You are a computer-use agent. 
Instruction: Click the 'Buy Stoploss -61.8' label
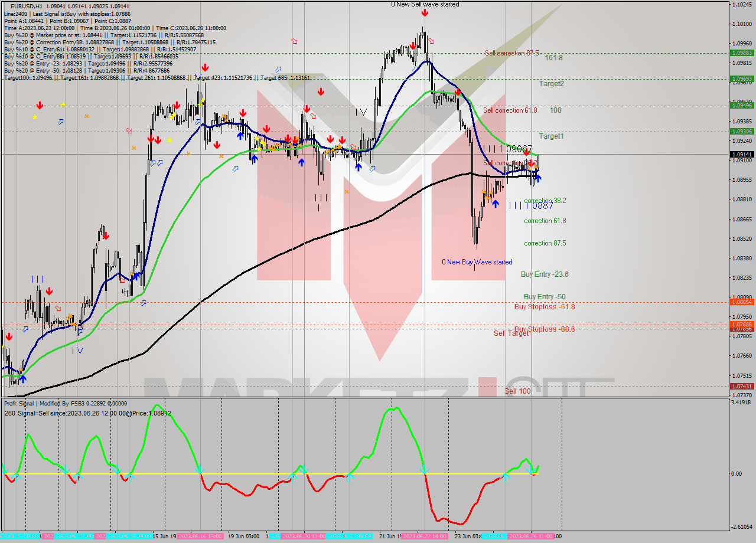[x=545, y=307]
